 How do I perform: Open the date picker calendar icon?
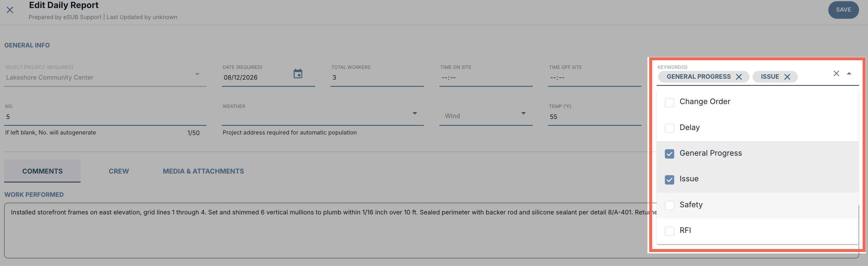[298, 74]
